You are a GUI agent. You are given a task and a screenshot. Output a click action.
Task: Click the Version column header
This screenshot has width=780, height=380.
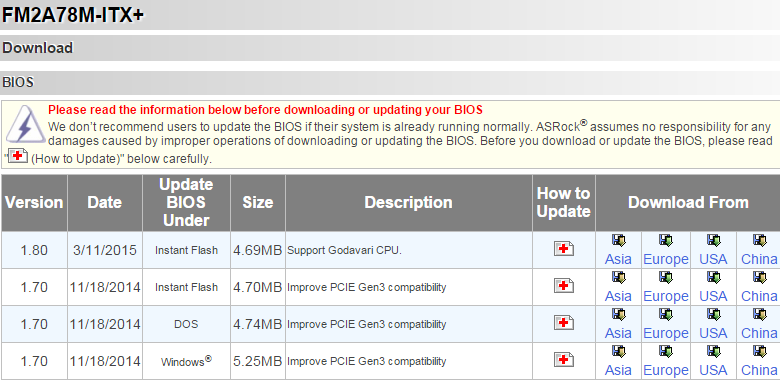[34, 202]
